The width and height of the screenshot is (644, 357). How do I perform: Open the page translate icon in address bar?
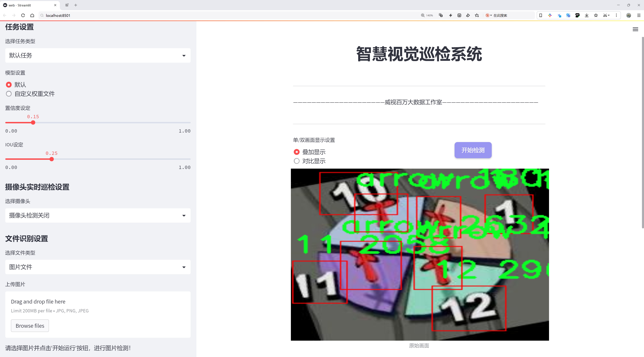click(441, 15)
